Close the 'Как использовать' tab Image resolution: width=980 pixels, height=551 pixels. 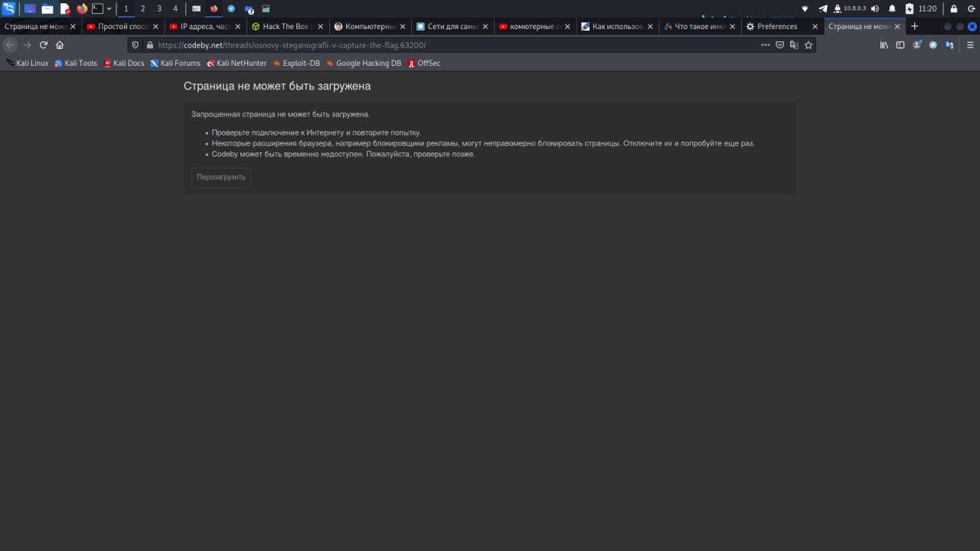pos(650,26)
